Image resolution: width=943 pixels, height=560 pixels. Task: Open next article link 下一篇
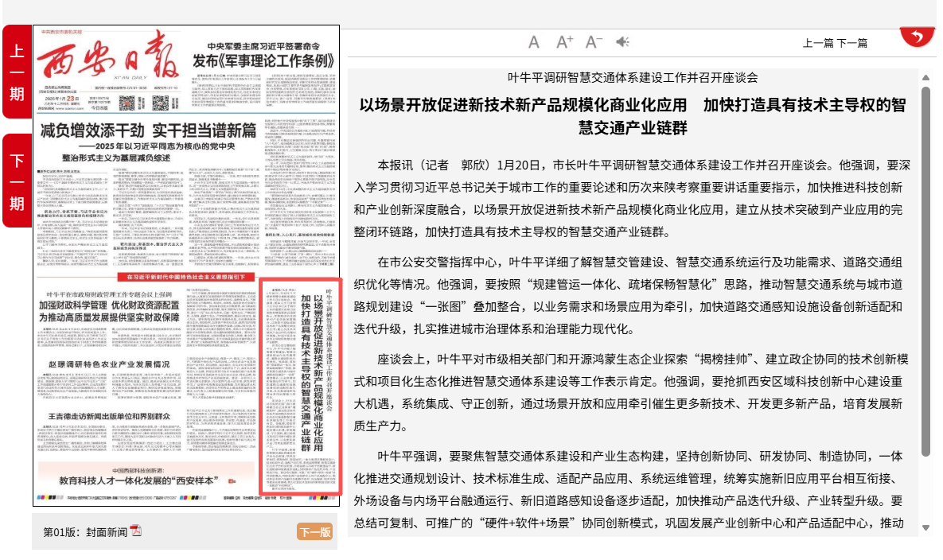851,43
